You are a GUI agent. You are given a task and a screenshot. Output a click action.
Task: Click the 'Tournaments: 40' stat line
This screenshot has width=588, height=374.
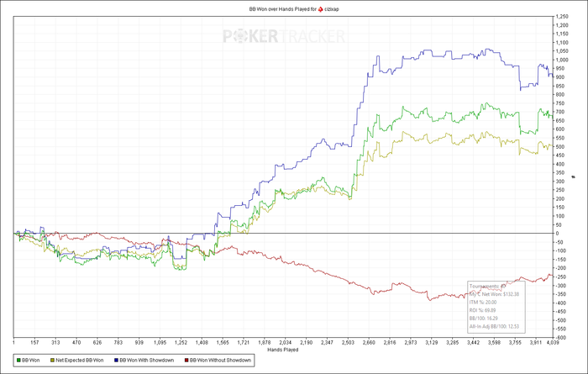(487, 287)
